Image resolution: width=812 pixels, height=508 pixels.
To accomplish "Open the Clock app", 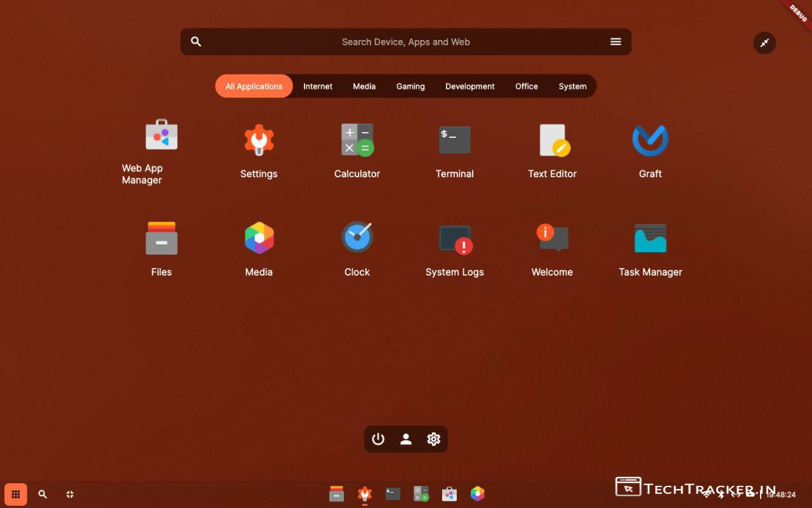I will point(357,238).
